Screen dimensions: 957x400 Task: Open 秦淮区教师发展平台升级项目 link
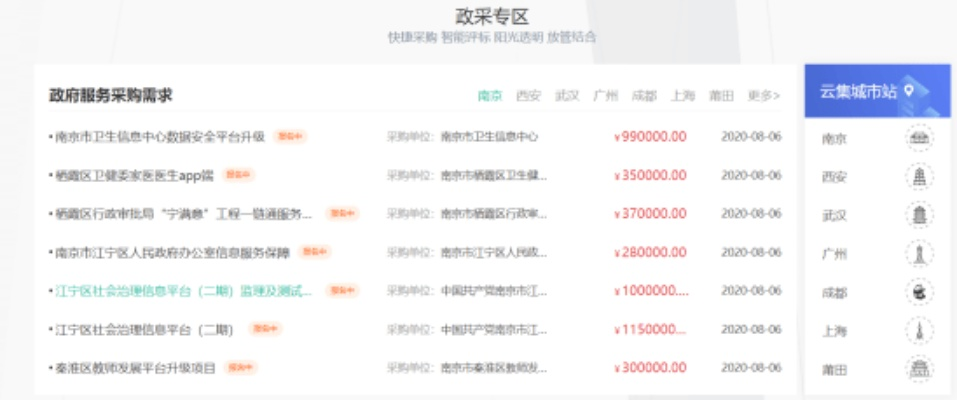[x=135, y=368]
